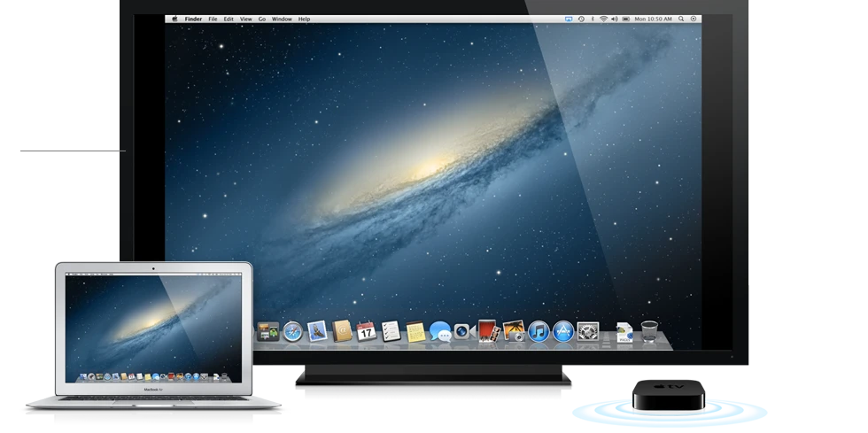Viewport: 868px width, 433px height.
Task: Open the Go menu
Action: point(262,19)
